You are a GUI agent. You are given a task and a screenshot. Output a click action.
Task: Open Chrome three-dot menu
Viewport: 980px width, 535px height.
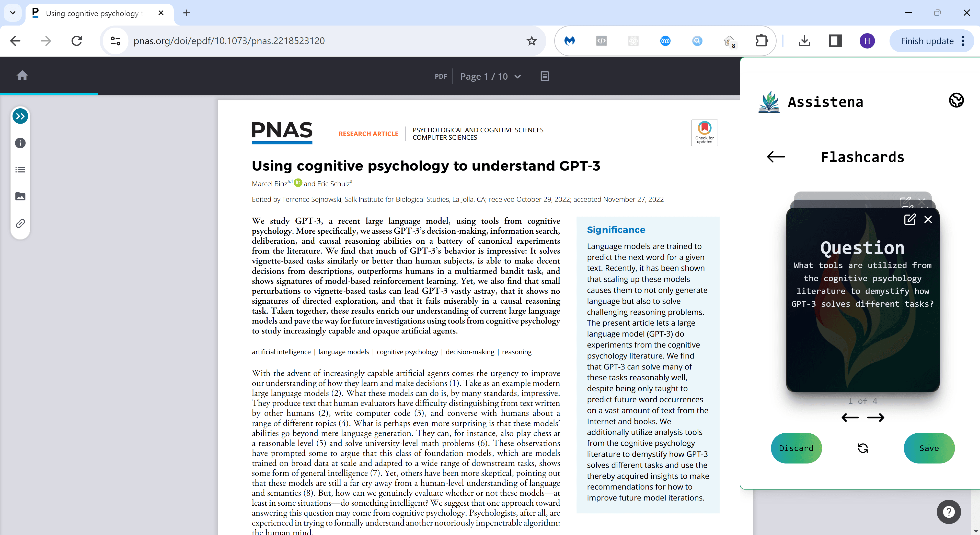point(963,41)
